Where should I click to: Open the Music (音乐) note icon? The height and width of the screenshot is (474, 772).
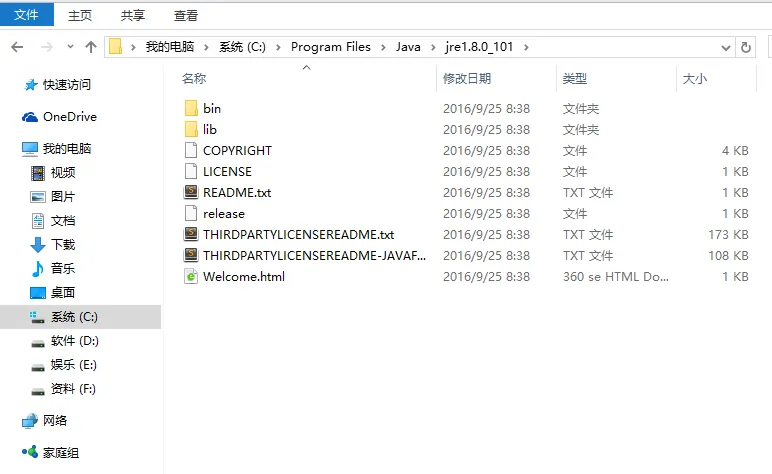pyautogui.click(x=38, y=269)
